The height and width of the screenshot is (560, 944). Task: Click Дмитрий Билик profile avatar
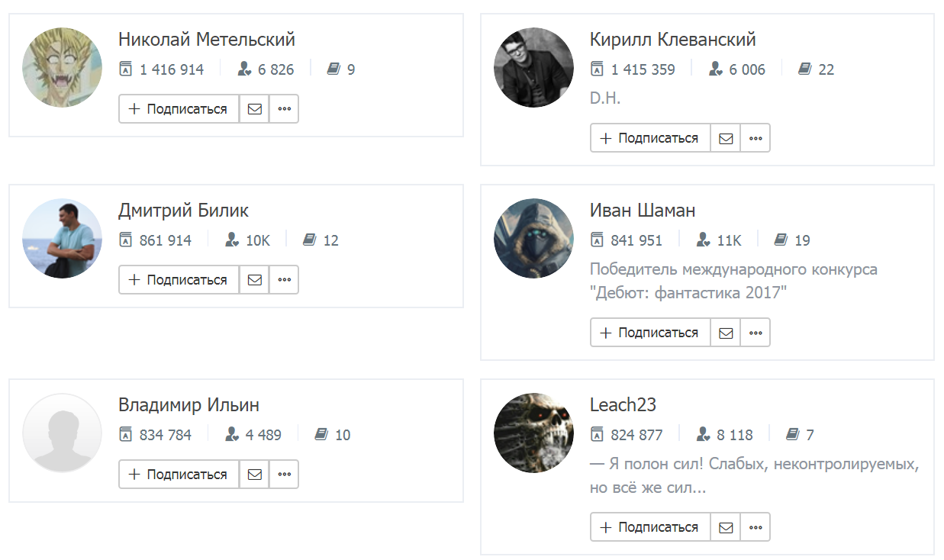[63, 239]
